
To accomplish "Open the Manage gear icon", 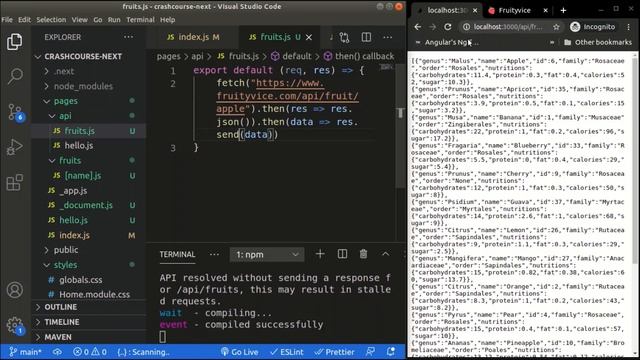I will point(15,326).
